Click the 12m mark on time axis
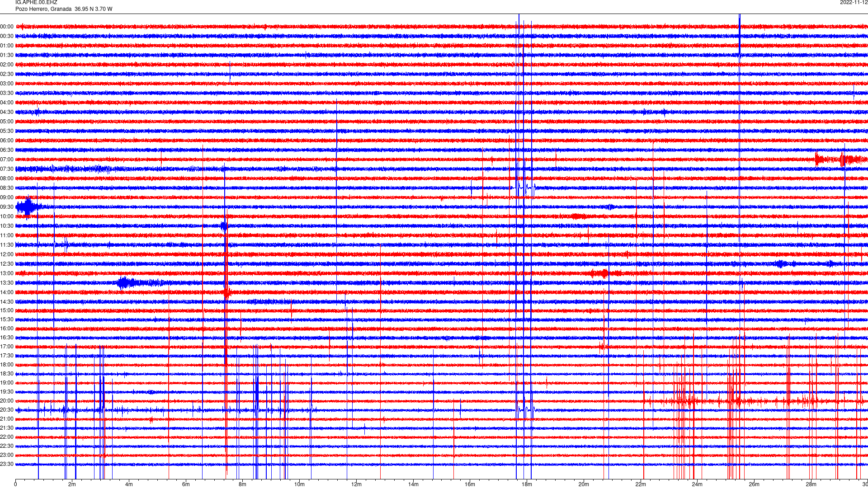The image size is (868, 488). click(x=356, y=484)
